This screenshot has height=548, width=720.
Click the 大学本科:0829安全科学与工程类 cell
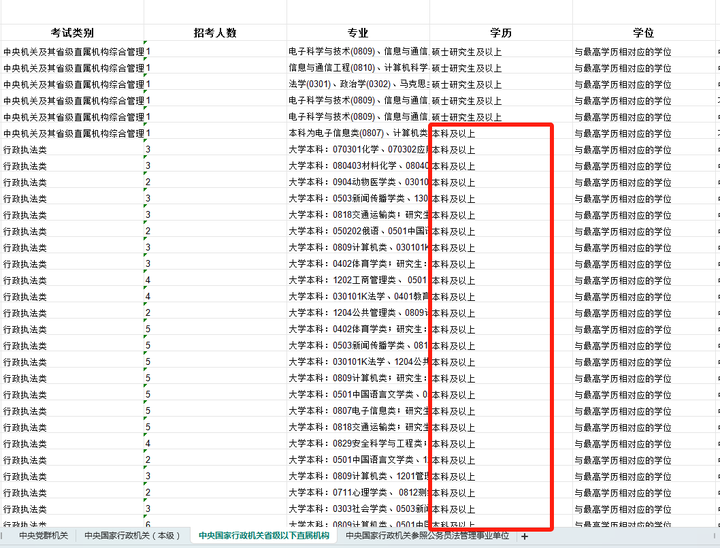(x=358, y=444)
